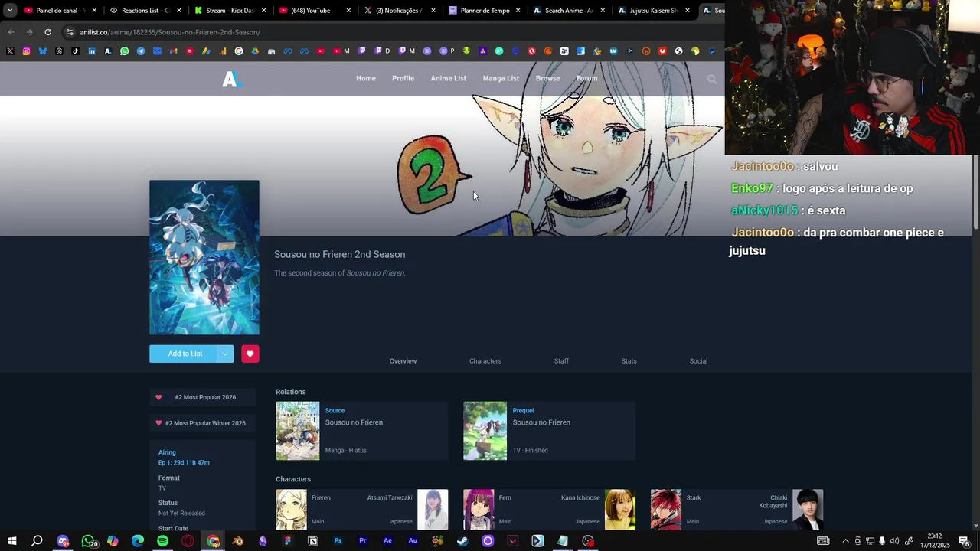
Task: Open After Effects from the taskbar
Action: pos(387,541)
